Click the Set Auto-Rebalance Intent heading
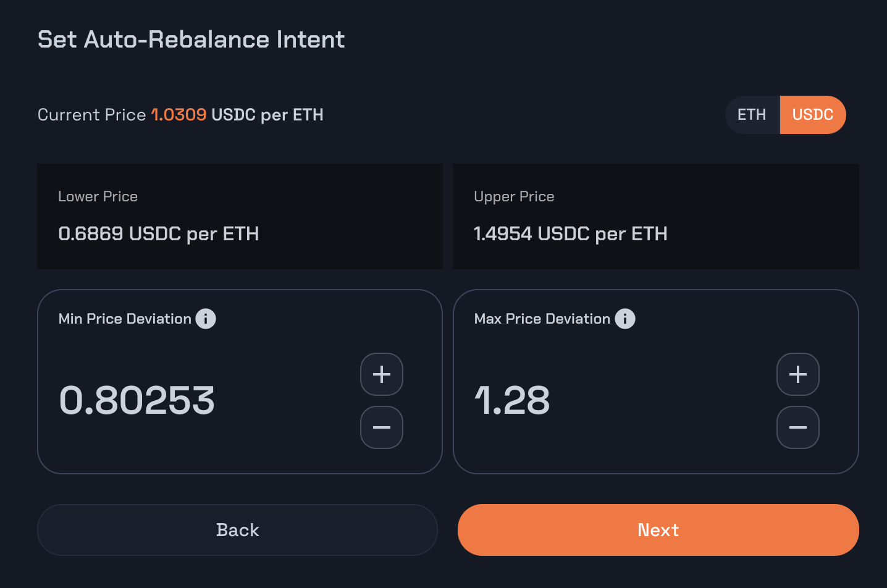The image size is (887, 588). pyautogui.click(x=191, y=40)
